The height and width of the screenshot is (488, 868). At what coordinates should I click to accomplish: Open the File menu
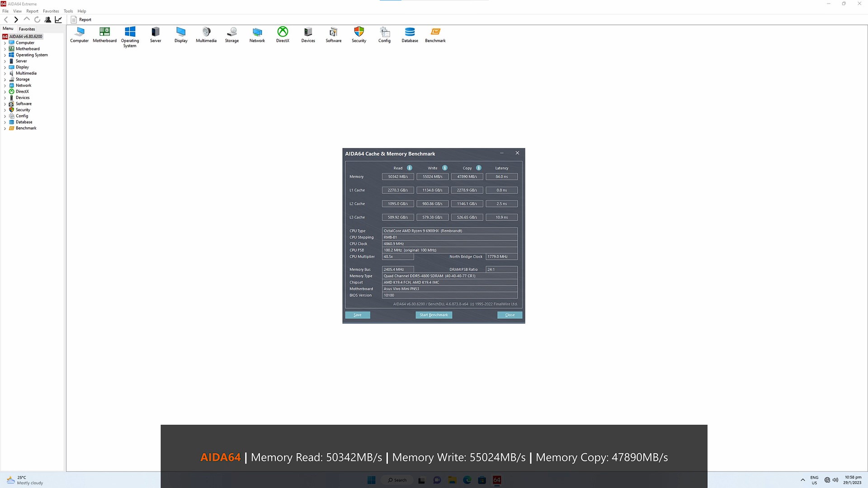(x=5, y=11)
